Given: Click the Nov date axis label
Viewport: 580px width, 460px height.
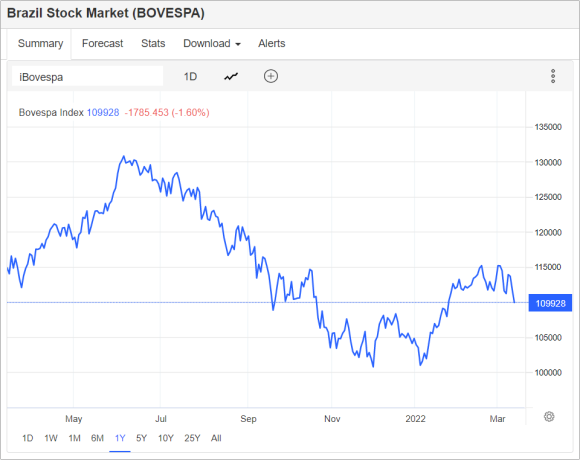Looking at the screenshot, I should coord(332,419).
